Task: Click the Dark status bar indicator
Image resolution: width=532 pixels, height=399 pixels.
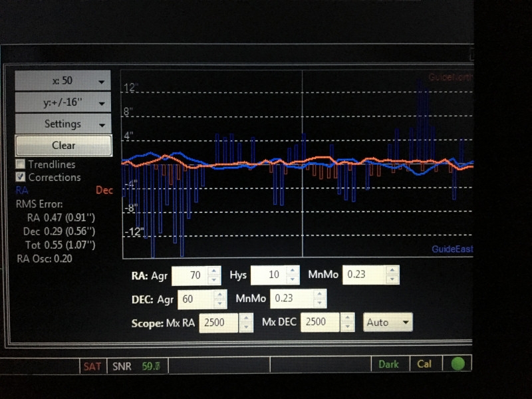Action: [x=388, y=364]
